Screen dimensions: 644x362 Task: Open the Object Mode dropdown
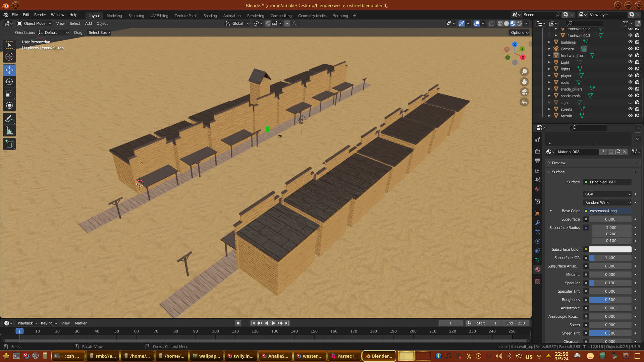pyautogui.click(x=34, y=23)
